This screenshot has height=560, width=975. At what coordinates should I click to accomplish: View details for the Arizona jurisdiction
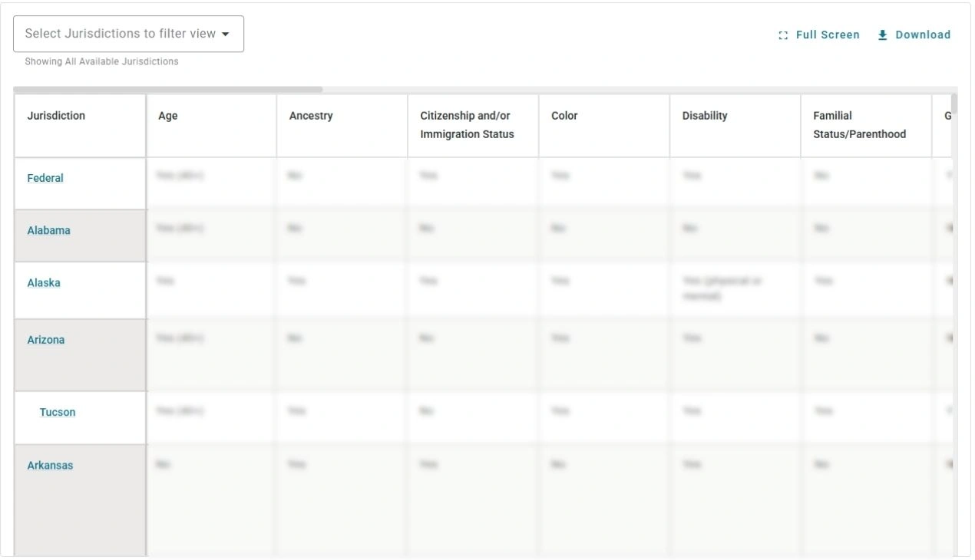click(x=45, y=339)
